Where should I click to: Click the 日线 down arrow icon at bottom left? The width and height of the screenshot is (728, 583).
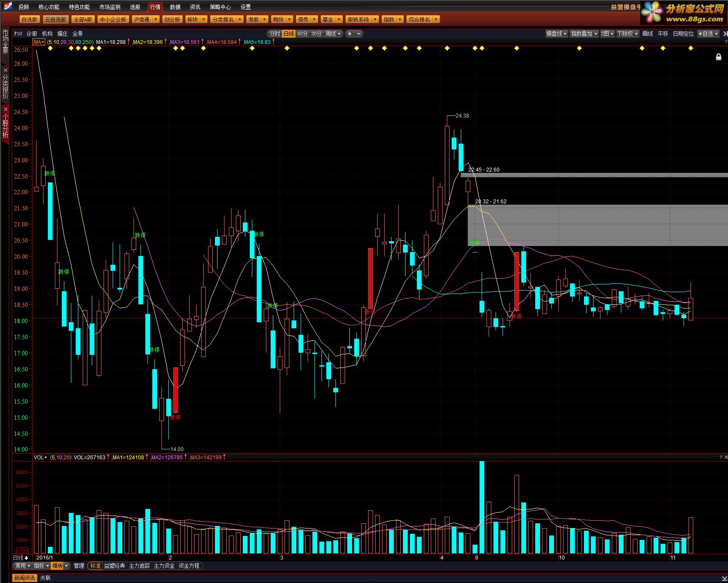pyautogui.click(x=26, y=558)
